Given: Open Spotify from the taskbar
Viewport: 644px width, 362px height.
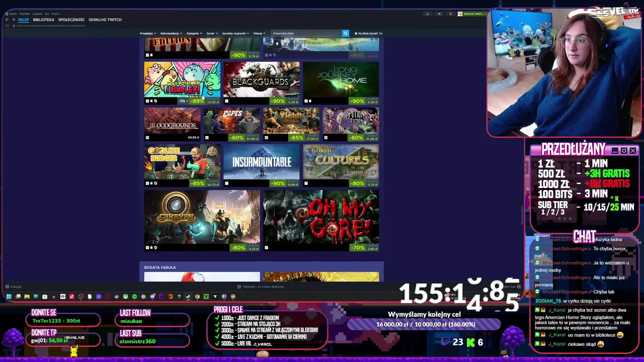Looking at the screenshot, I should (x=134, y=297).
